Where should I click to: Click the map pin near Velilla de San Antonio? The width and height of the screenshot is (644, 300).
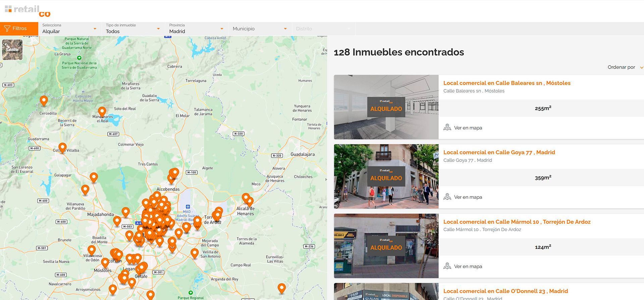195,253
